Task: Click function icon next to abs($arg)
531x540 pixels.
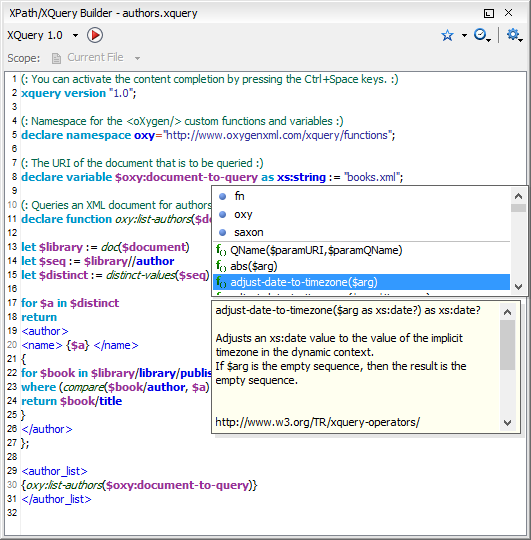Action: click(x=221, y=266)
